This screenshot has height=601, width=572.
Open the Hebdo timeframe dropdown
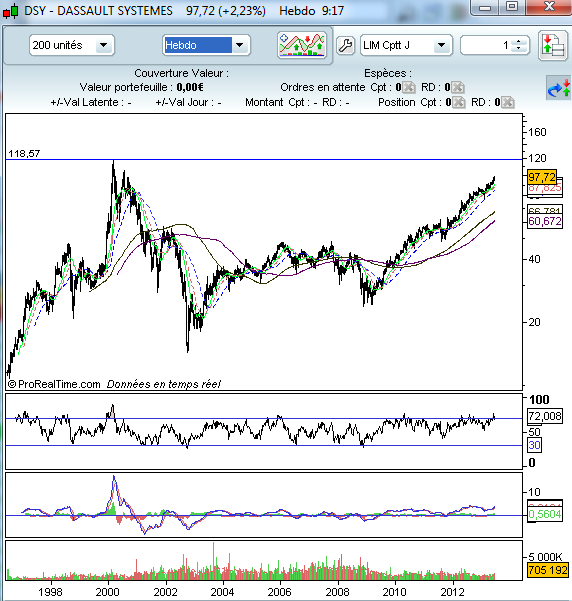coord(206,45)
